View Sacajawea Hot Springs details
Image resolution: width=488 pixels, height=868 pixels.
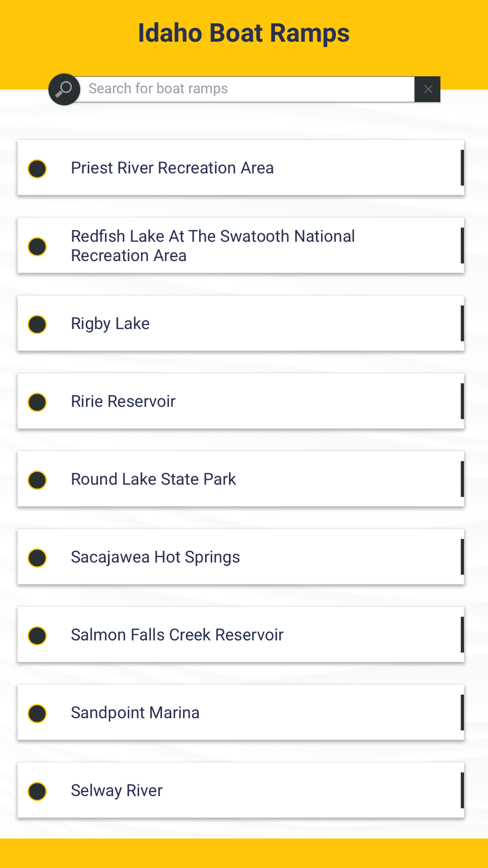[x=241, y=557]
